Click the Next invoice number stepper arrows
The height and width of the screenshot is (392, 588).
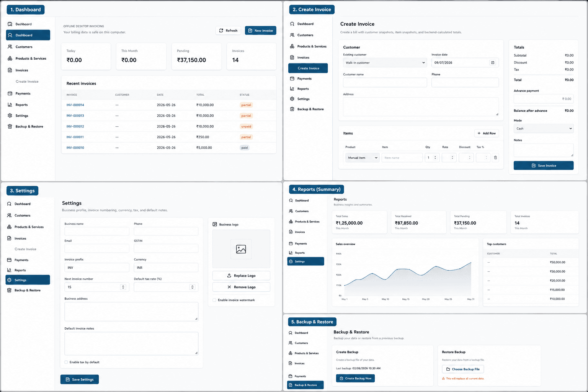pyautogui.click(x=123, y=287)
